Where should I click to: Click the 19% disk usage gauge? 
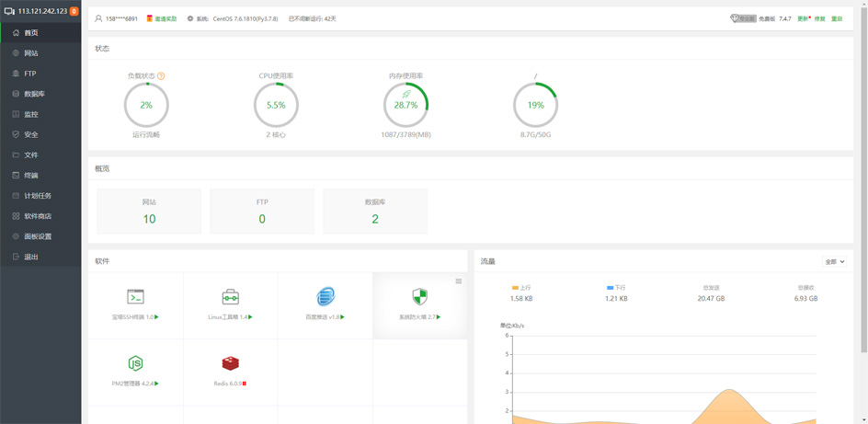535,105
